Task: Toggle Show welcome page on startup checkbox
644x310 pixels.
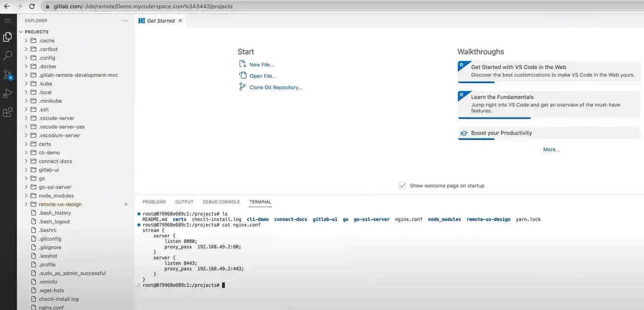Action: tap(402, 186)
